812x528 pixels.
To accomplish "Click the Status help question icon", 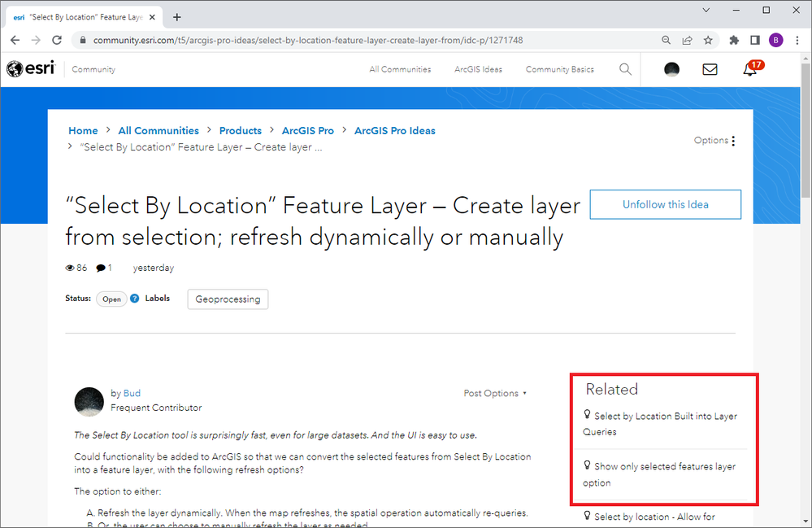I will pyautogui.click(x=135, y=299).
